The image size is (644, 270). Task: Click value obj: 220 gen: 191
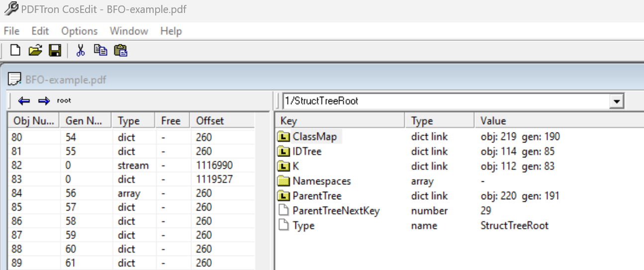click(520, 196)
